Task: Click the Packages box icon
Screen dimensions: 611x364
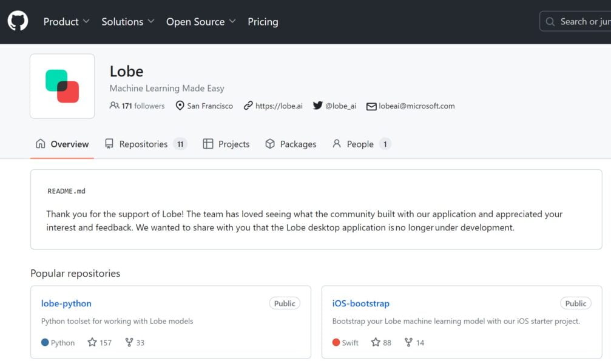Action: 270,144
